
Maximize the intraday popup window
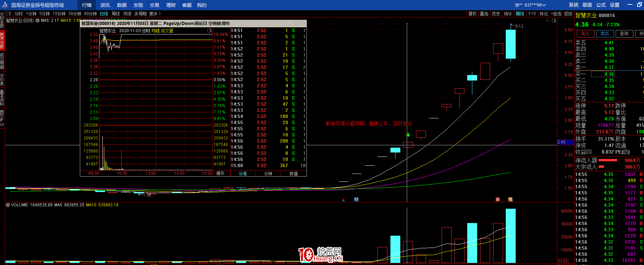(297, 24)
